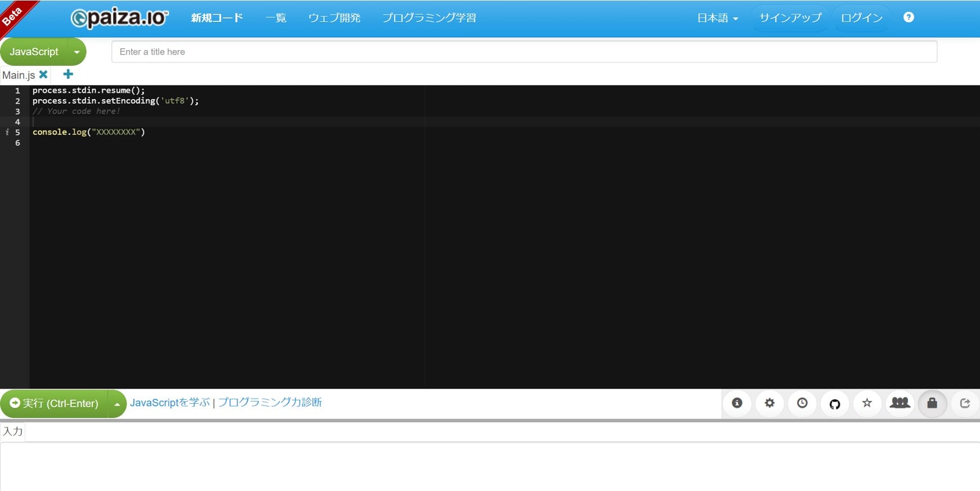Select the Main.js file tab
This screenshot has width=980, height=491.
(x=19, y=75)
